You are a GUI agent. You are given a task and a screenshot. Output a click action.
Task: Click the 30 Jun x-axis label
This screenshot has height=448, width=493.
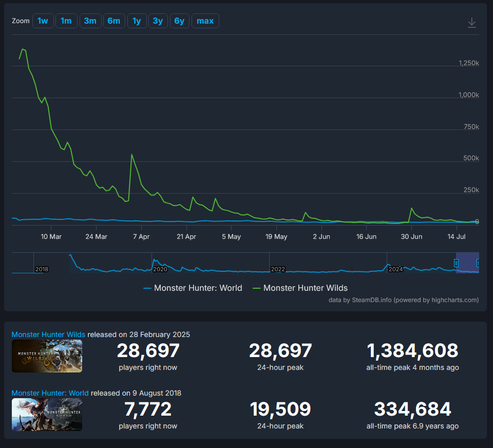(411, 236)
